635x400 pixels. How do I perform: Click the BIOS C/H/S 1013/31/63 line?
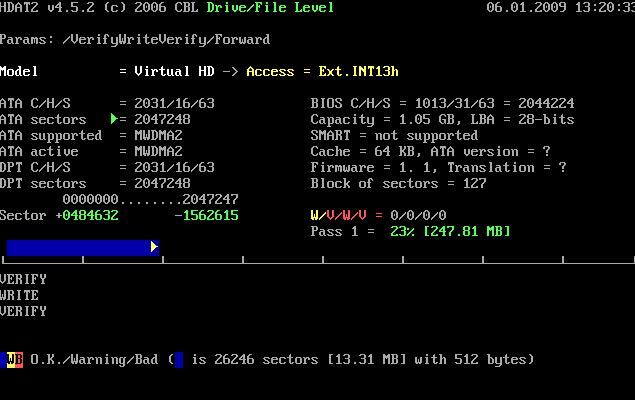click(442, 104)
